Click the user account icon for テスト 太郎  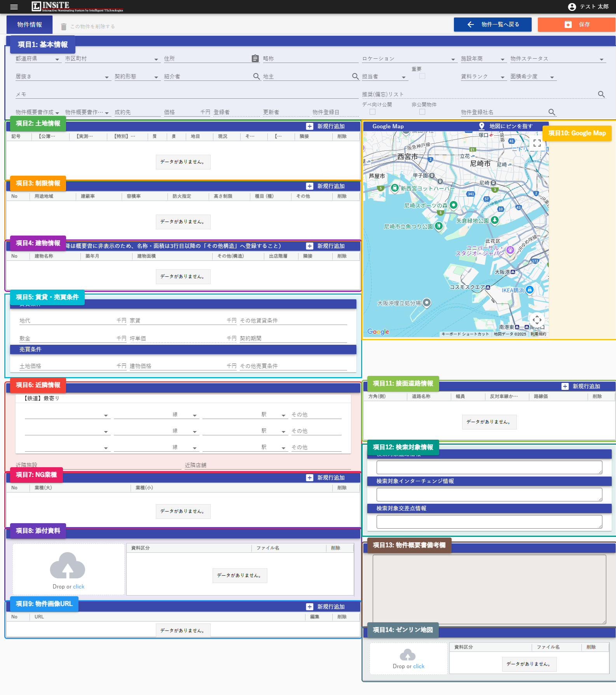pos(572,7)
